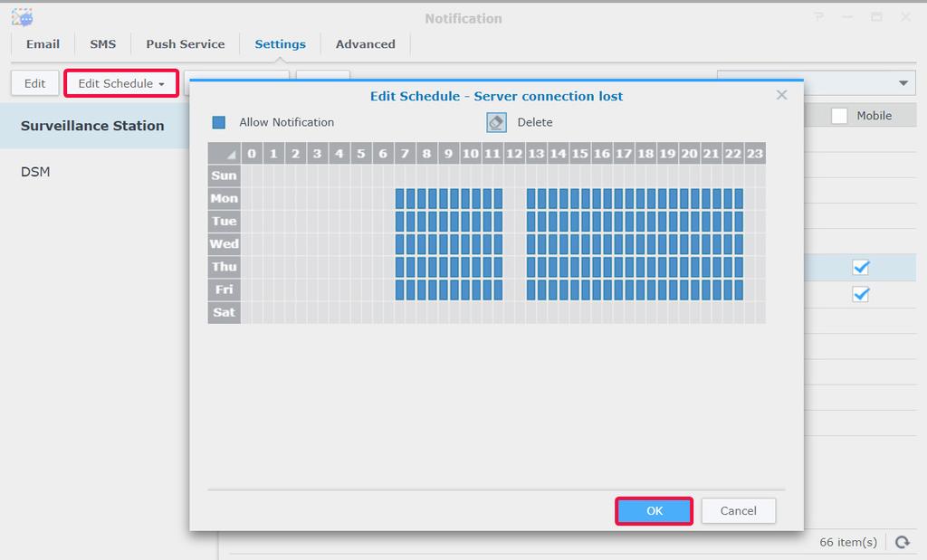Click the refresh icon beside 66 item(s)

[x=903, y=542]
